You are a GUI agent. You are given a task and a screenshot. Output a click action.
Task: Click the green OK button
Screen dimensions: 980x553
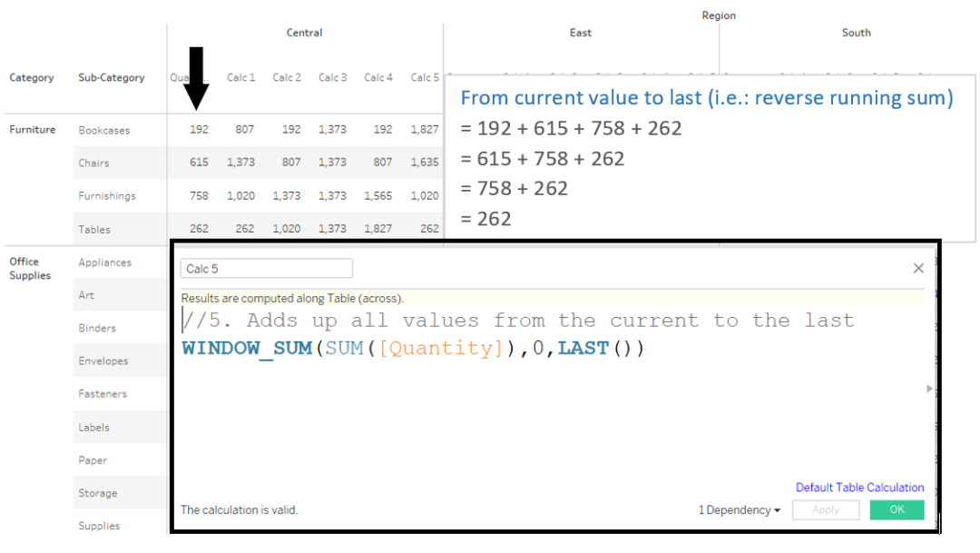(897, 509)
